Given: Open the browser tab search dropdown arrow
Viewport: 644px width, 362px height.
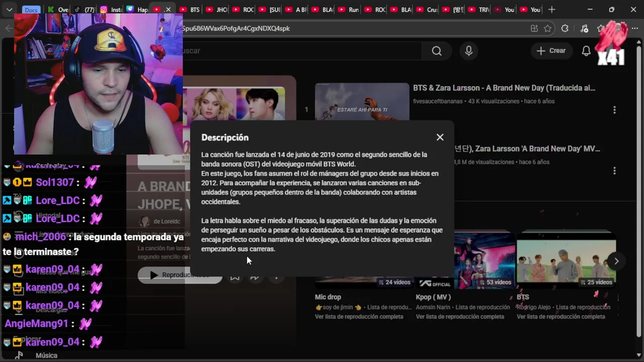Looking at the screenshot, I should 9,10.
